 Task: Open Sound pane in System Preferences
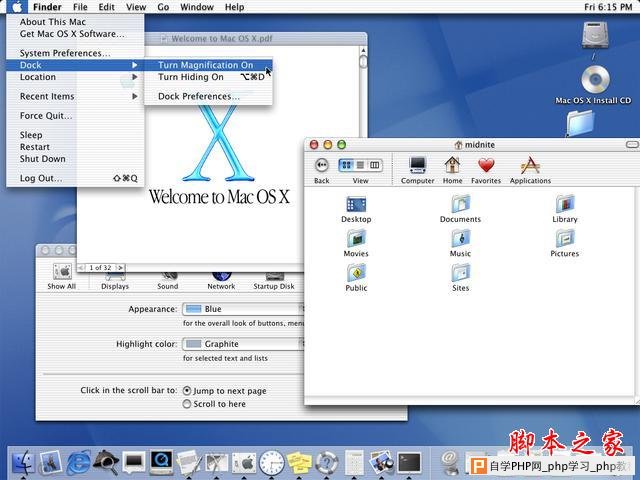[168, 281]
